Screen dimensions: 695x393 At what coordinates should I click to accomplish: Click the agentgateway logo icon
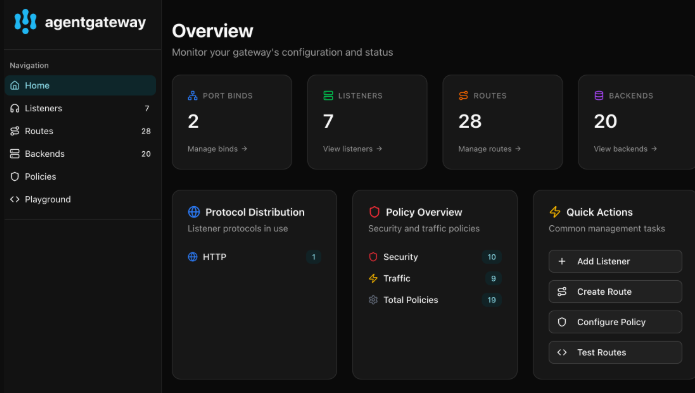[25, 21]
